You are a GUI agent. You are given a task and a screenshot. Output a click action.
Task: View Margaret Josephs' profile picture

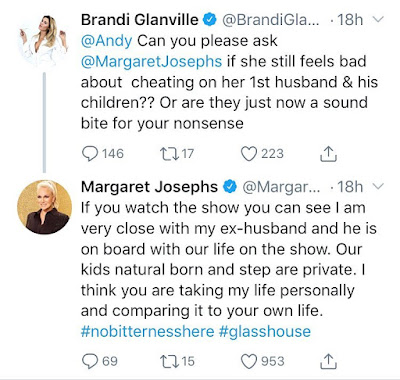(44, 207)
